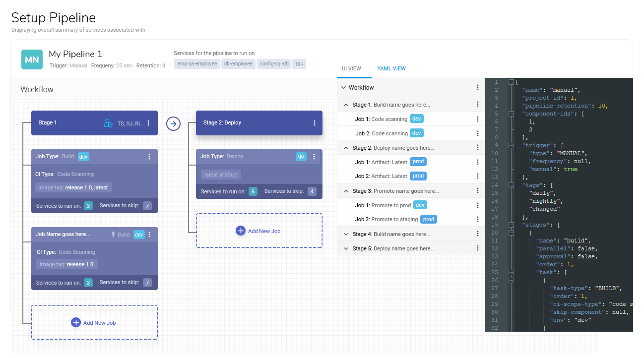
Task: Fold the "tags" array on line 14
Action: (512, 185)
